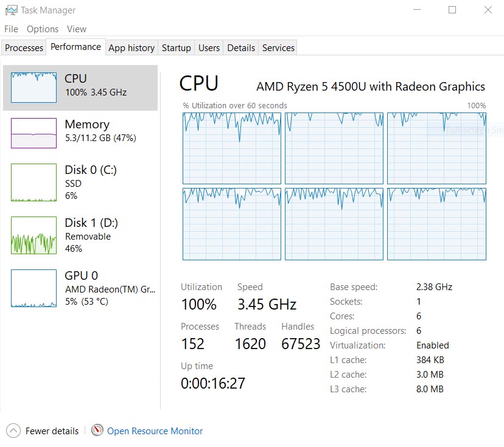The height and width of the screenshot is (447, 504).
Task: Close the Task Manager window
Action: point(488,10)
